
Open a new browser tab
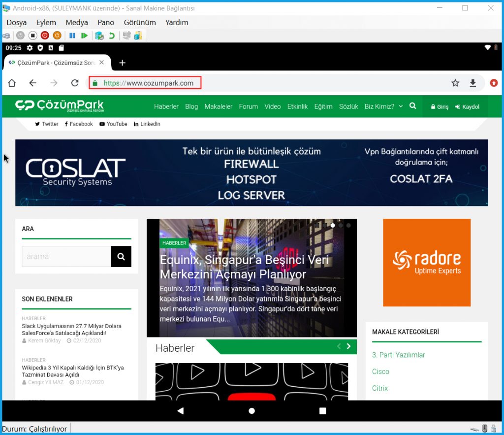[122, 63]
